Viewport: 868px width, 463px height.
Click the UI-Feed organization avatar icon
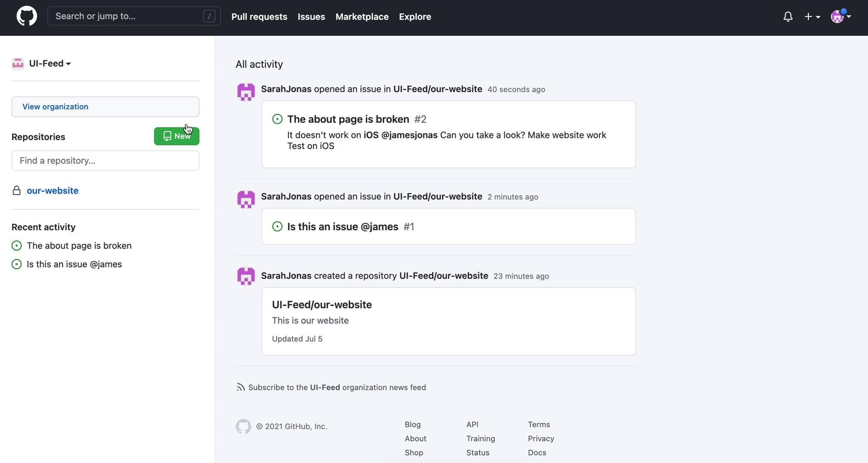(x=18, y=63)
